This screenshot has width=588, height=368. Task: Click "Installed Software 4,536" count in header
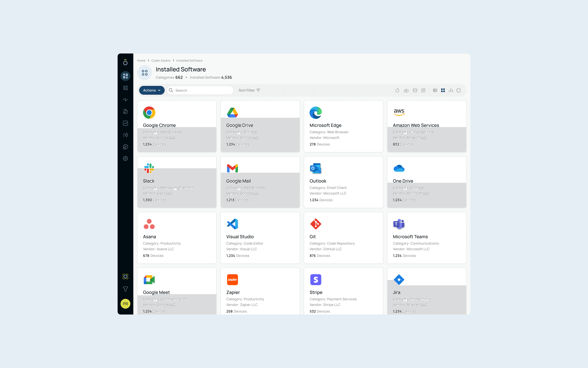[x=211, y=77]
